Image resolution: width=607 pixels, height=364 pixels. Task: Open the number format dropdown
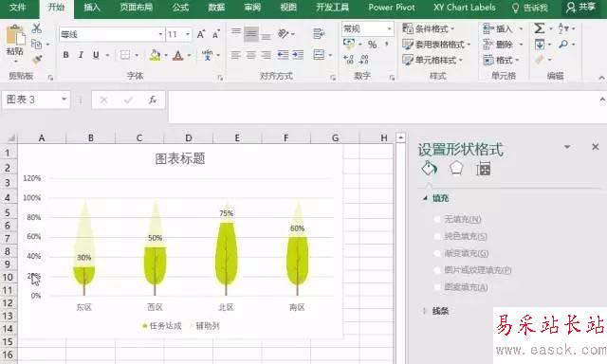coord(390,28)
